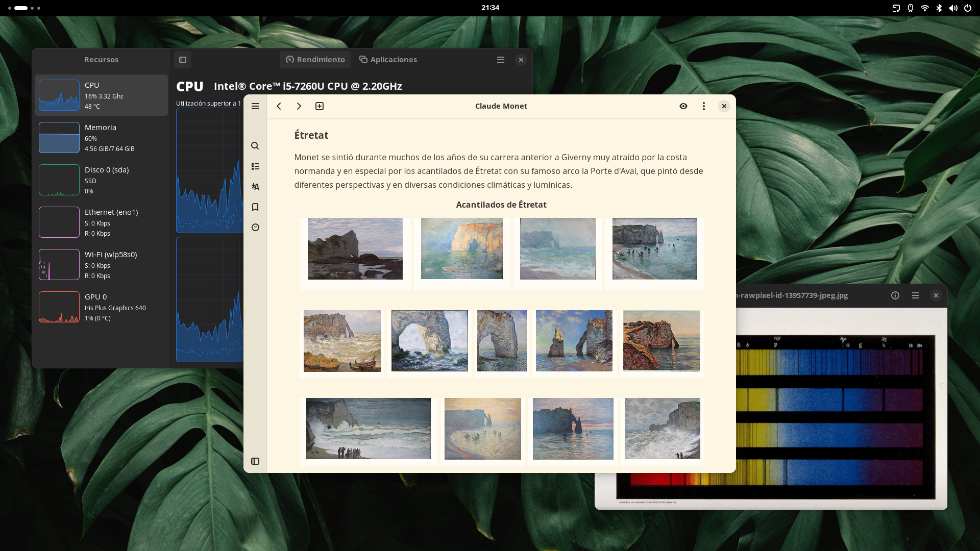Viewport: 980px width, 551px height.
Task: Click the Bluetooth icon in the top bar
Action: [x=939, y=8]
